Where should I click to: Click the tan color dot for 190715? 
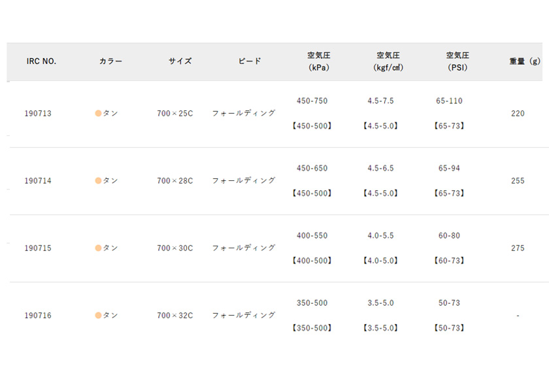[99, 248]
